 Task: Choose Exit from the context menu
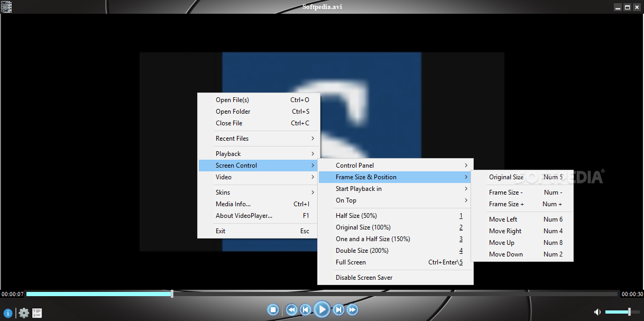coord(259,231)
